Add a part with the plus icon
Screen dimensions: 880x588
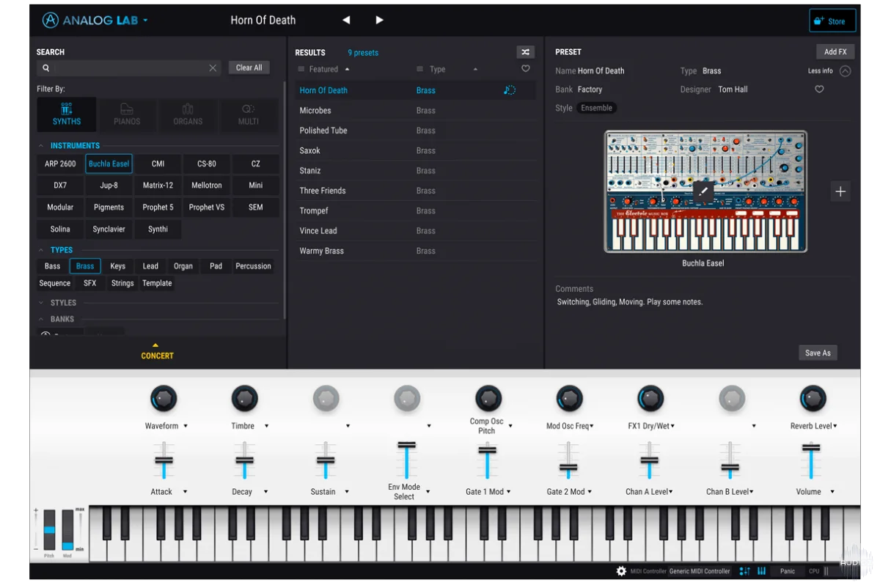[840, 191]
